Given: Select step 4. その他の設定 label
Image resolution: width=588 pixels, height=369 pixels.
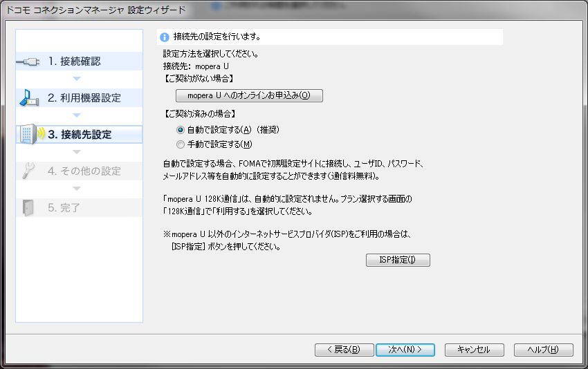Looking at the screenshot, I should pos(84,171).
